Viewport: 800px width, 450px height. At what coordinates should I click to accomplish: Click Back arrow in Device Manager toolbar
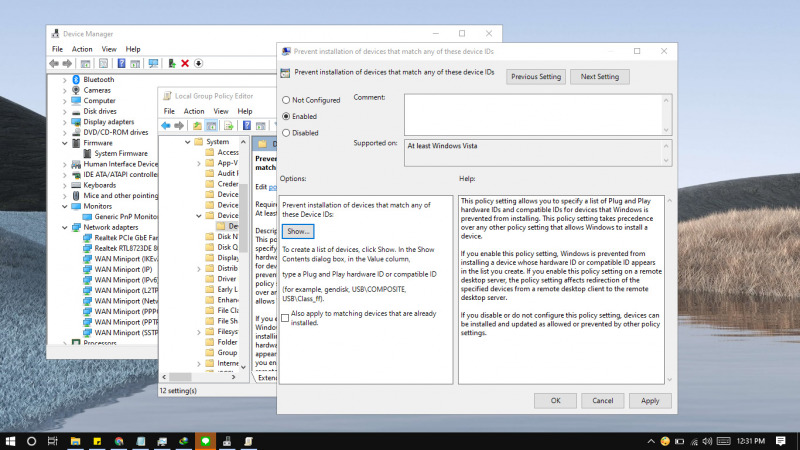[54, 63]
